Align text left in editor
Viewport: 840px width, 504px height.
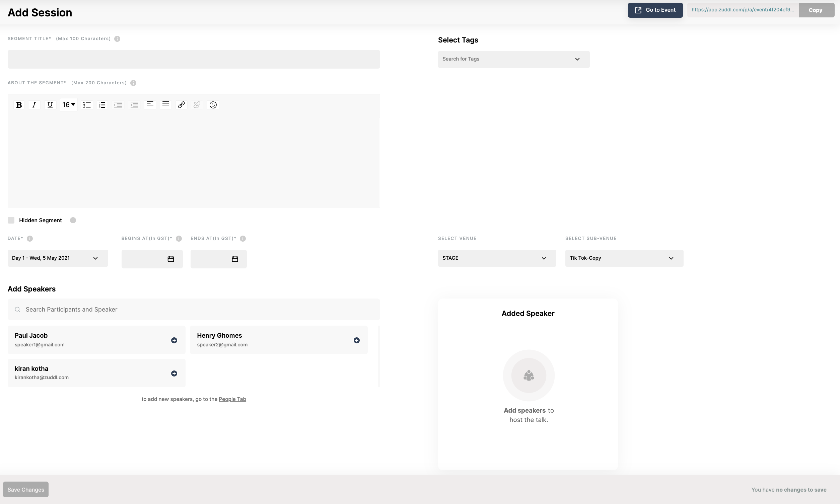coord(150,105)
